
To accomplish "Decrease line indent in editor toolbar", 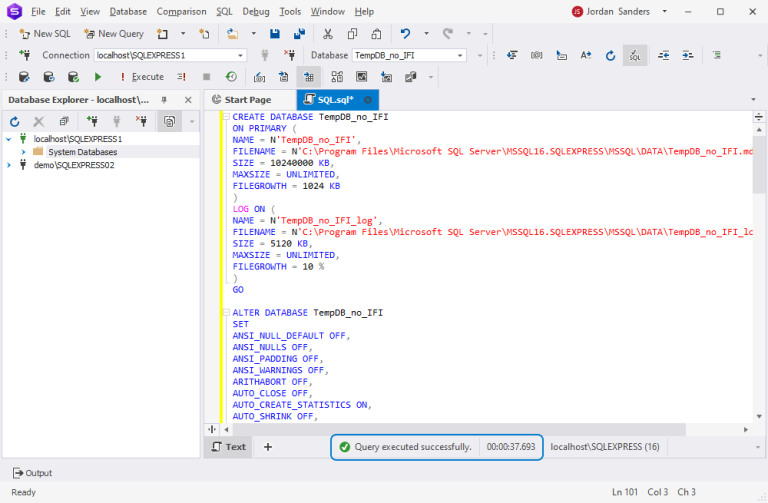I will coord(664,55).
